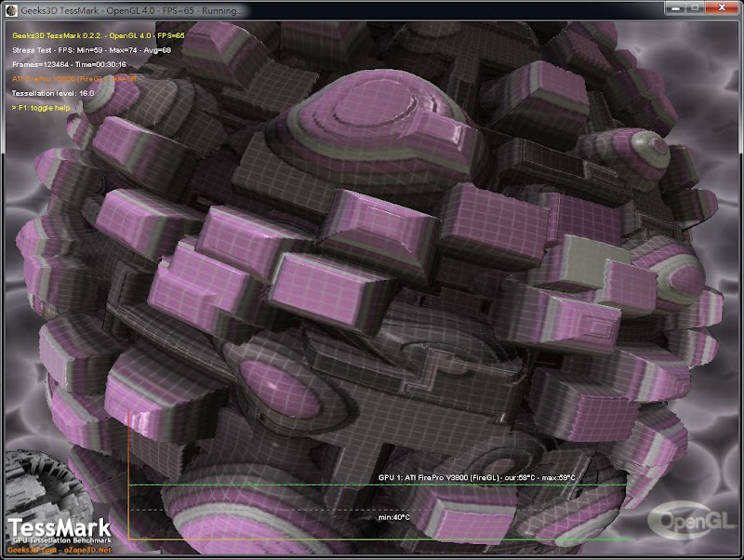The height and width of the screenshot is (560, 744).
Task: Click the "Stress Test - FPS: Min=59" line
Action: (x=91, y=50)
